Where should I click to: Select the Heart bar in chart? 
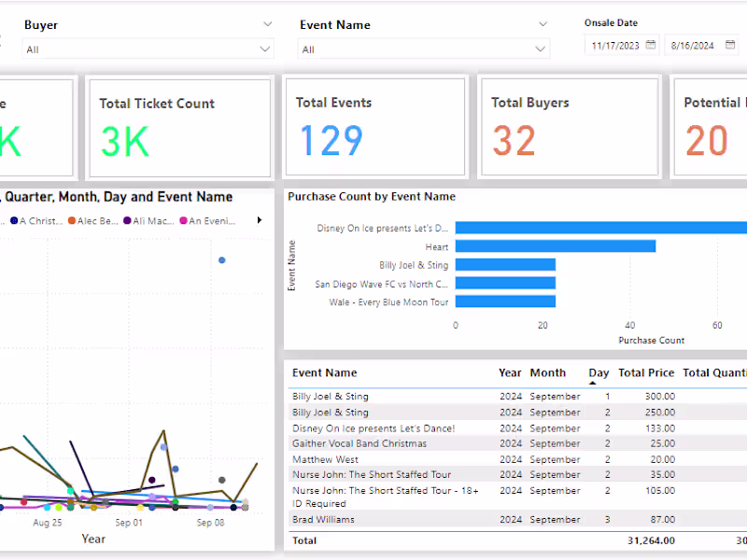tap(555, 246)
